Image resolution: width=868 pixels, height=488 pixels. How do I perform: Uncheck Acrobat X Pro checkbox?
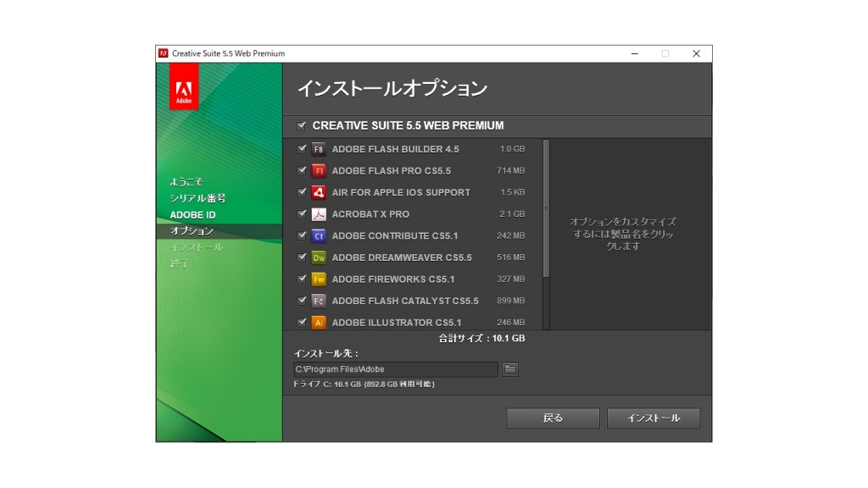[x=302, y=213]
